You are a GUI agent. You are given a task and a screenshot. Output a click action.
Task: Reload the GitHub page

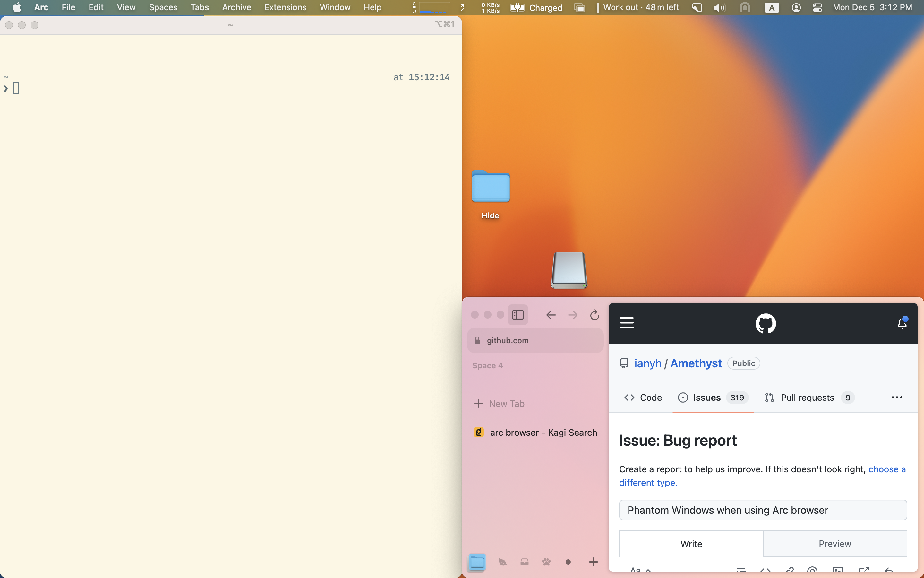(595, 315)
